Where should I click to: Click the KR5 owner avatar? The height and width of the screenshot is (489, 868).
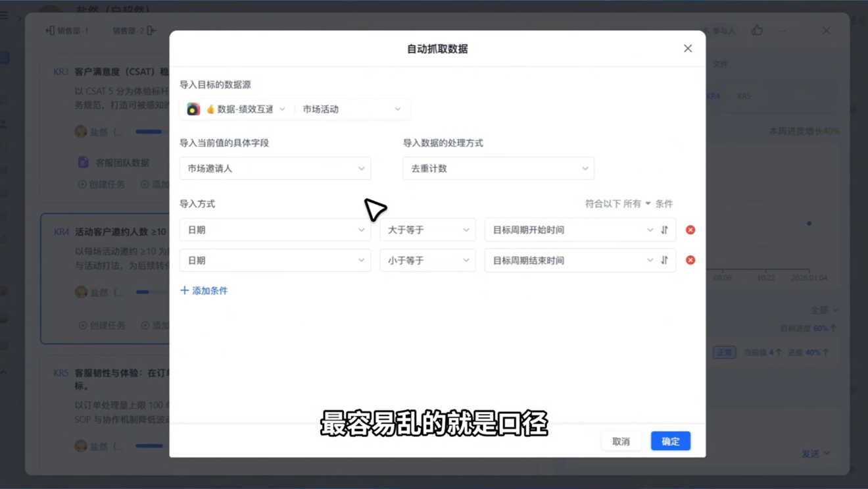pos(81,446)
